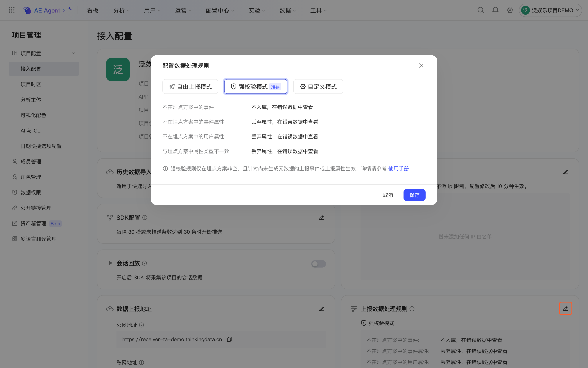Click the edit pencil for 数据上报地址
The width and height of the screenshot is (588, 368).
pyautogui.click(x=321, y=309)
